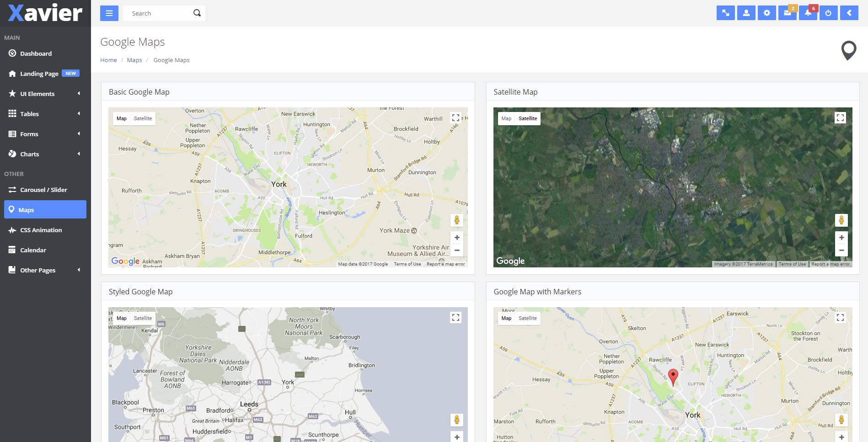Switch the Markers map to Satellite view
868x442 pixels.
pos(528,318)
